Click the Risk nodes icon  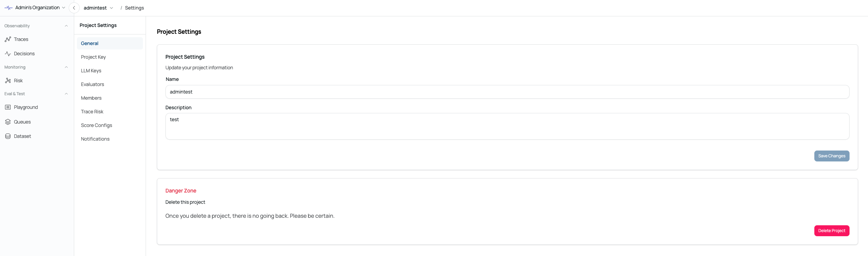pos(8,81)
